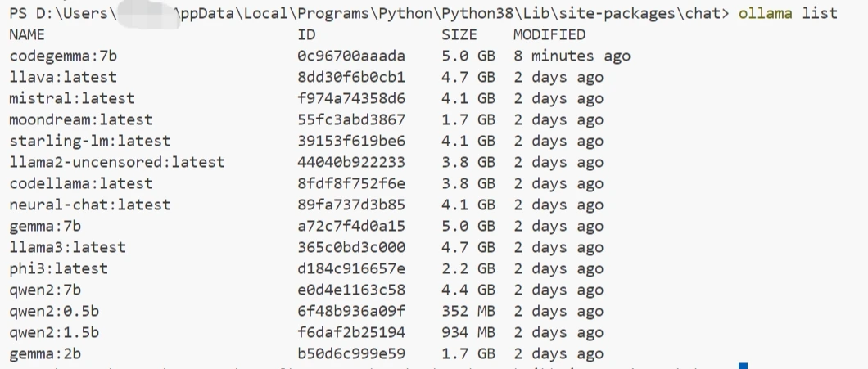The height and width of the screenshot is (369, 868).
Task: Click the phi3:latest model name
Action: [x=58, y=268]
